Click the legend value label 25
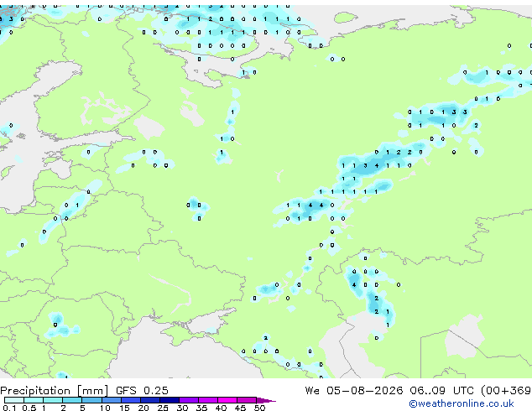The image size is (532, 411). 163,408
